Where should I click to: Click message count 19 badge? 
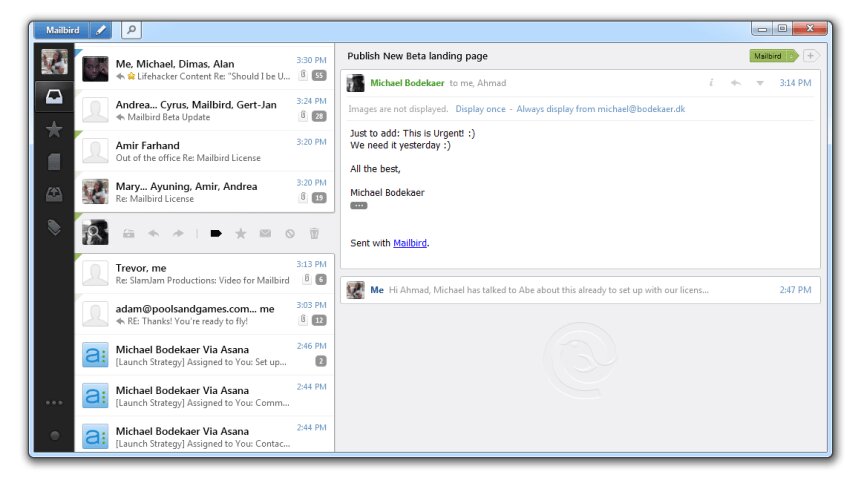pos(319,198)
